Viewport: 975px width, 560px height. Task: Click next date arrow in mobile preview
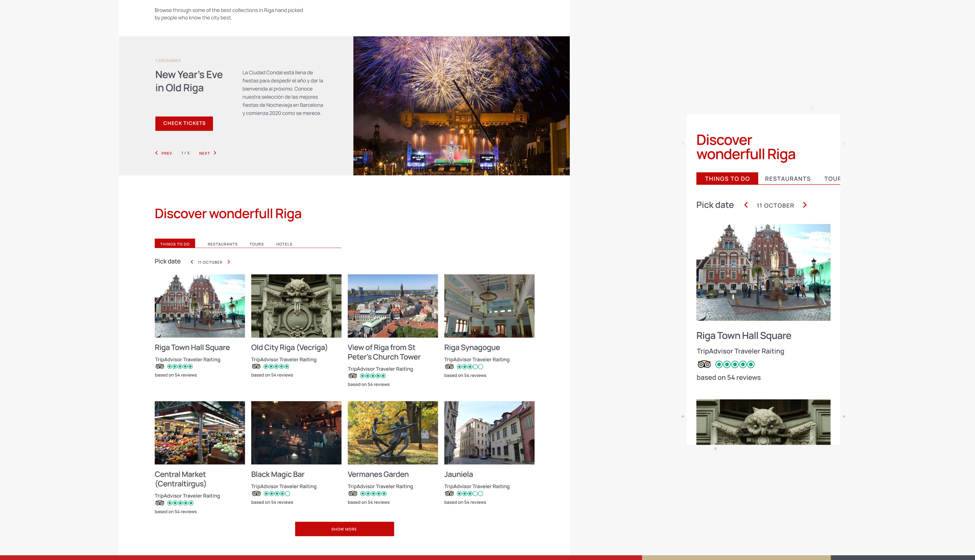coord(805,205)
